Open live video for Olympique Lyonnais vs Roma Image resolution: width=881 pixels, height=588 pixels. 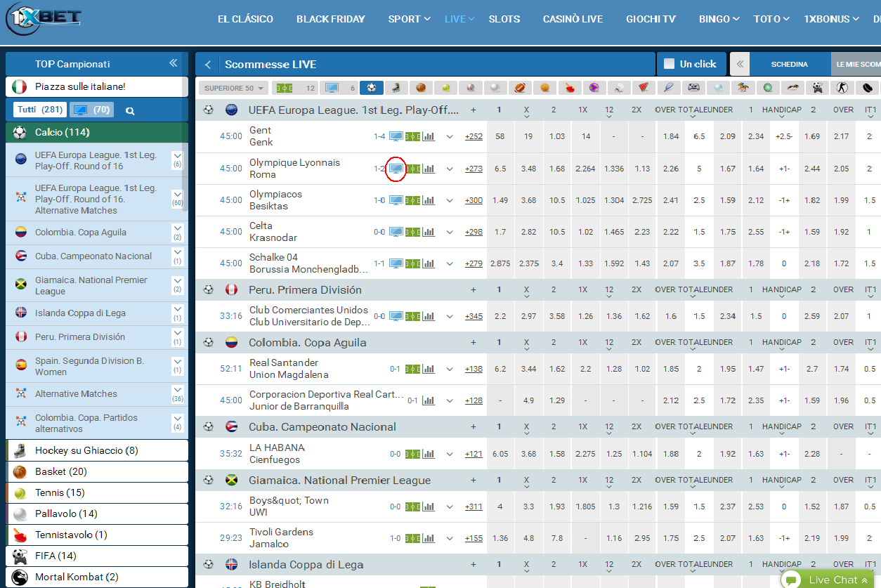396,169
